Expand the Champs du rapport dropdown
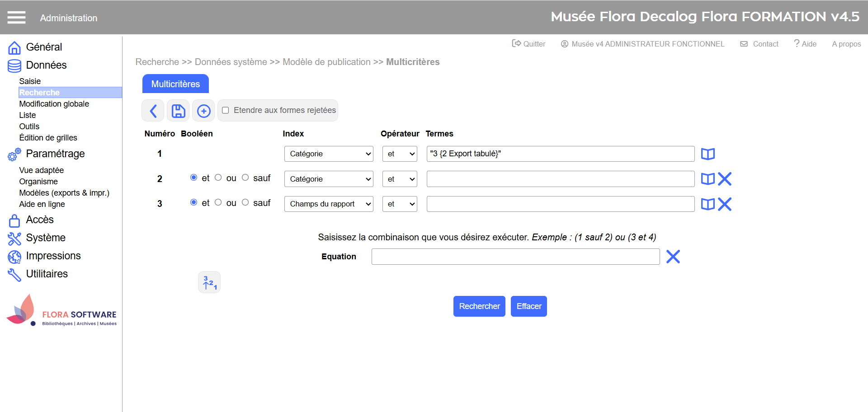The height and width of the screenshot is (412, 868). 329,204
